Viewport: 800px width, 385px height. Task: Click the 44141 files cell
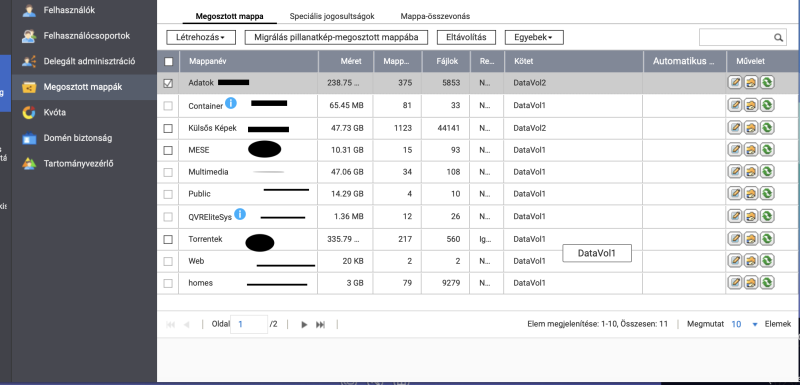pyautogui.click(x=448, y=128)
